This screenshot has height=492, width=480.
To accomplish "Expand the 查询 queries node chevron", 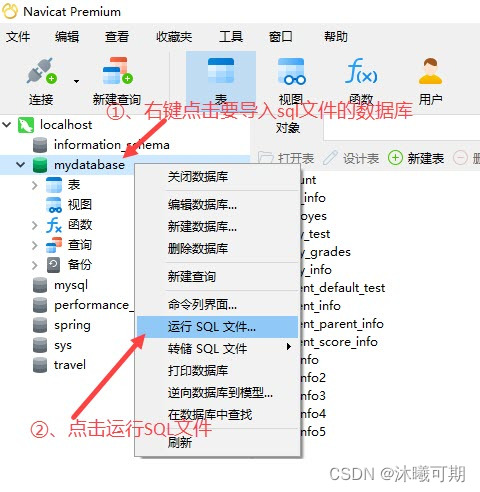I will pos(35,245).
